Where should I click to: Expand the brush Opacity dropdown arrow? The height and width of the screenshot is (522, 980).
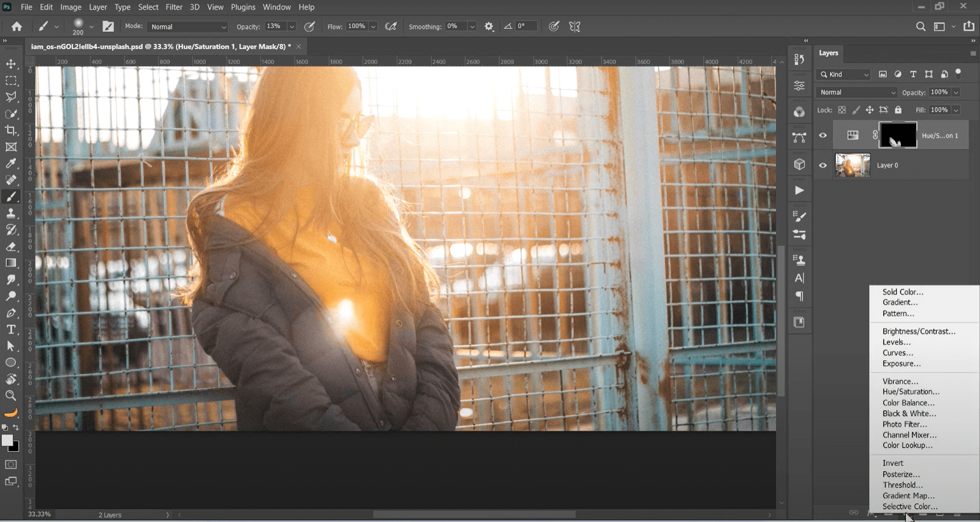click(x=292, y=27)
